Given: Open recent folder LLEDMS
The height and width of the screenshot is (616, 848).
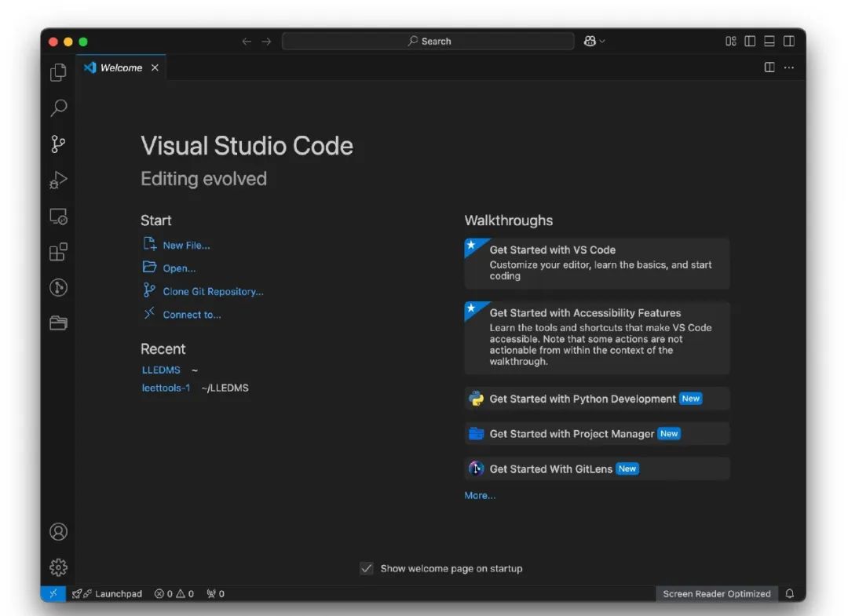Looking at the screenshot, I should 161,370.
